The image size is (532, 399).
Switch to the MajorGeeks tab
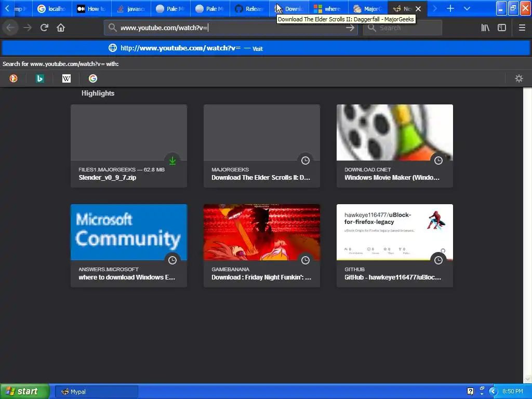(368, 8)
